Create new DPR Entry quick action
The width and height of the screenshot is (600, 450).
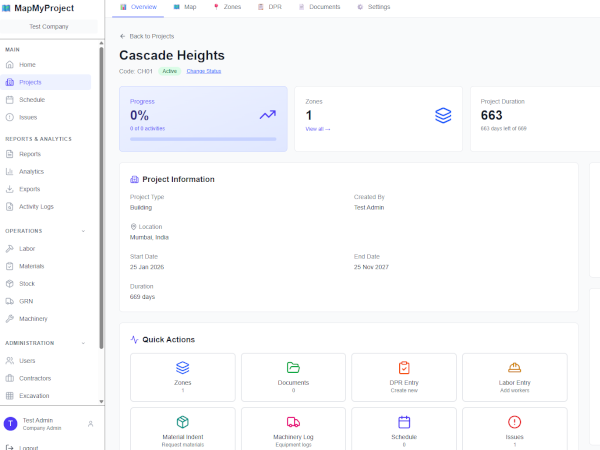pyautogui.click(x=404, y=377)
